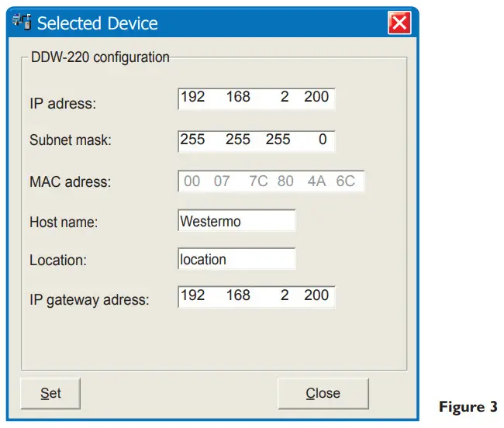Click second octet 168 of IP gateway address
Screen dimensions: 504x428
click(x=238, y=295)
